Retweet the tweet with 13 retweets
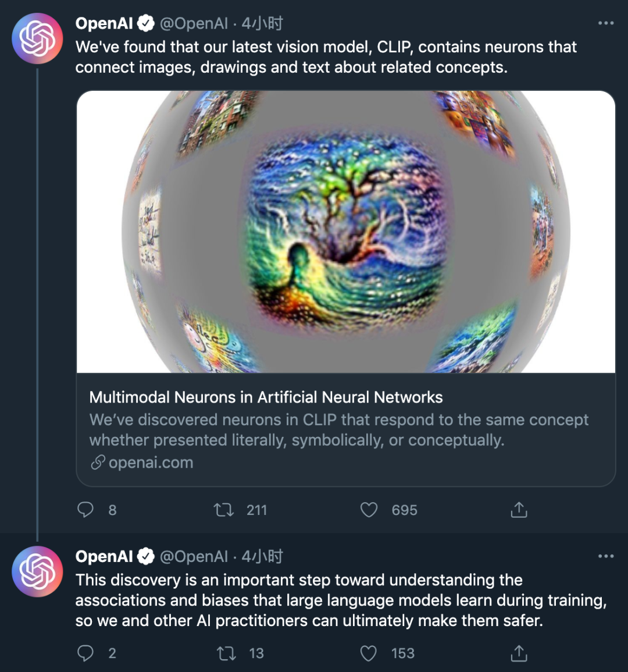This screenshot has height=672, width=628. point(226,653)
